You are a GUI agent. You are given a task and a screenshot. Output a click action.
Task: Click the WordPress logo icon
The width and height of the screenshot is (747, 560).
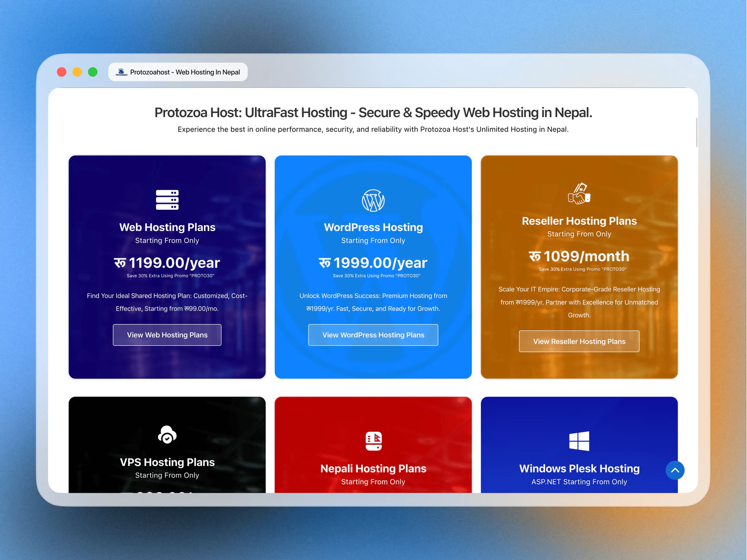click(x=373, y=200)
